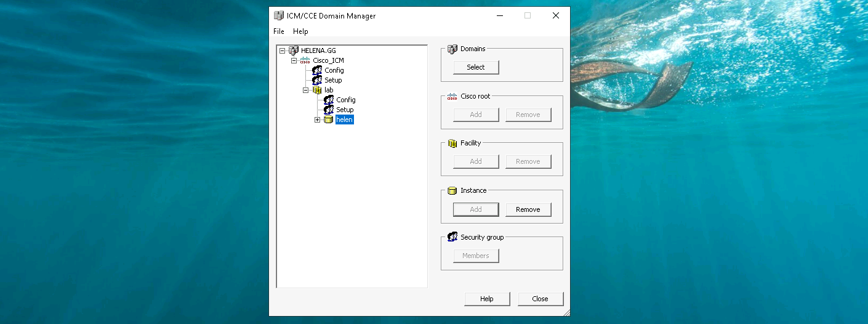Click the HELENA.GG domain icon in tree
The height and width of the screenshot is (324, 868).
coord(294,51)
